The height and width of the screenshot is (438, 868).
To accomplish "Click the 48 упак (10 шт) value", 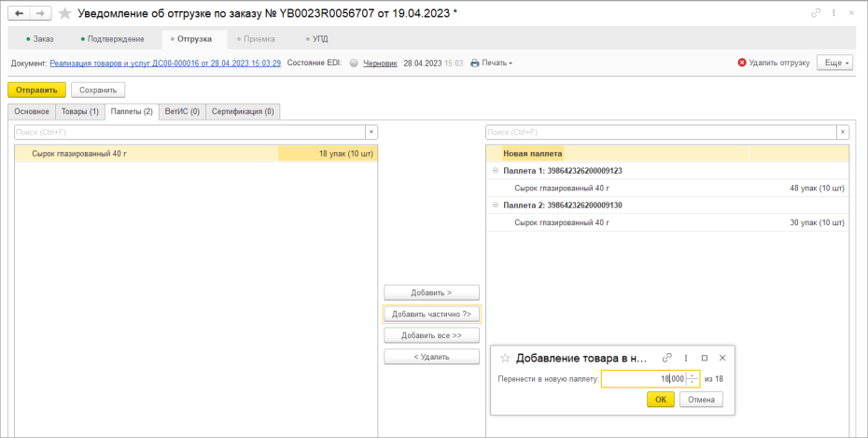I will (x=817, y=189).
